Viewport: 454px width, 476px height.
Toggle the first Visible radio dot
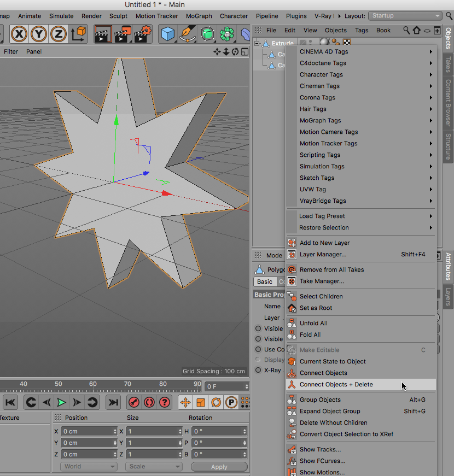[x=258, y=328]
